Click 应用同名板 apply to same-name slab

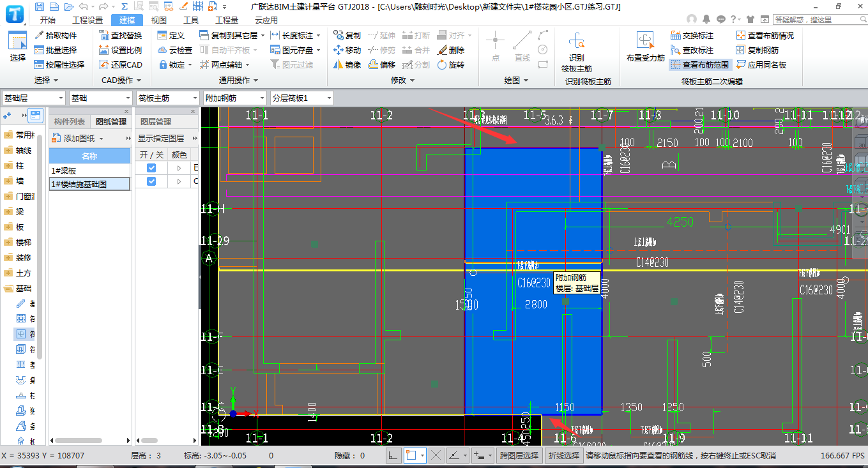(x=761, y=64)
